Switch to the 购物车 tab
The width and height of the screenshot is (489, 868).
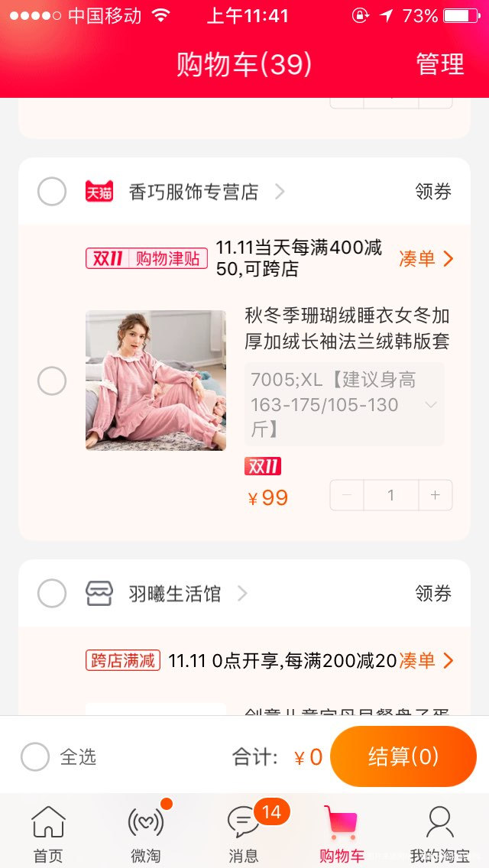342,833
